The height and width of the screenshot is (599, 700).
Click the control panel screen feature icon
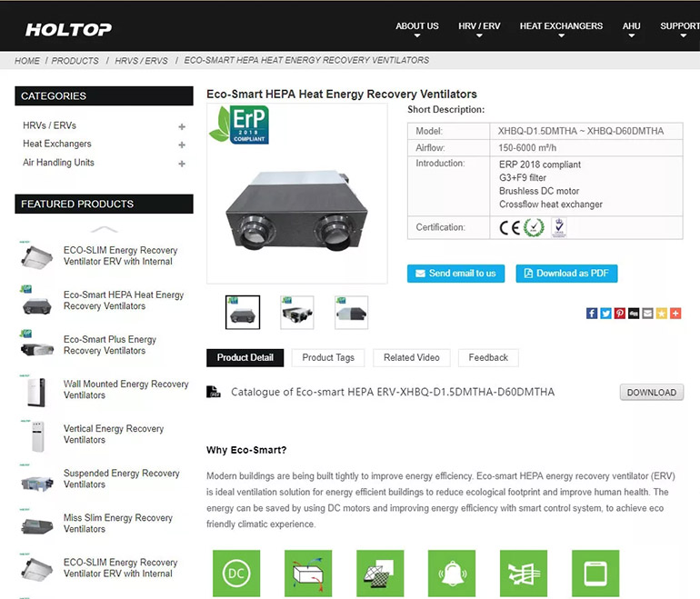coord(595,574)
